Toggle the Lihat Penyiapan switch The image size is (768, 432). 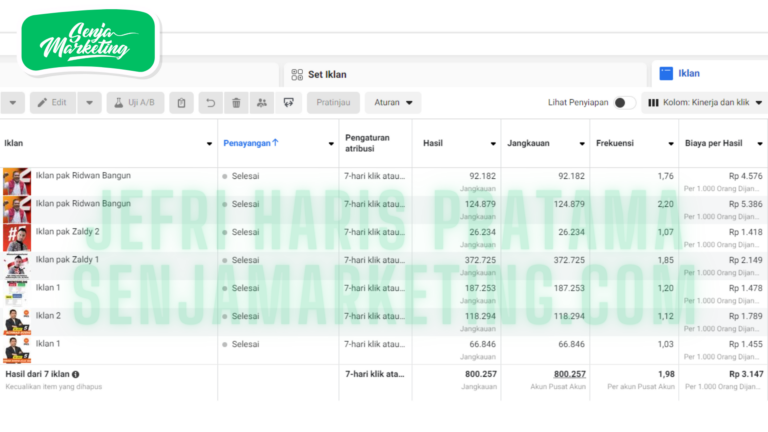[x=624, y=103]
